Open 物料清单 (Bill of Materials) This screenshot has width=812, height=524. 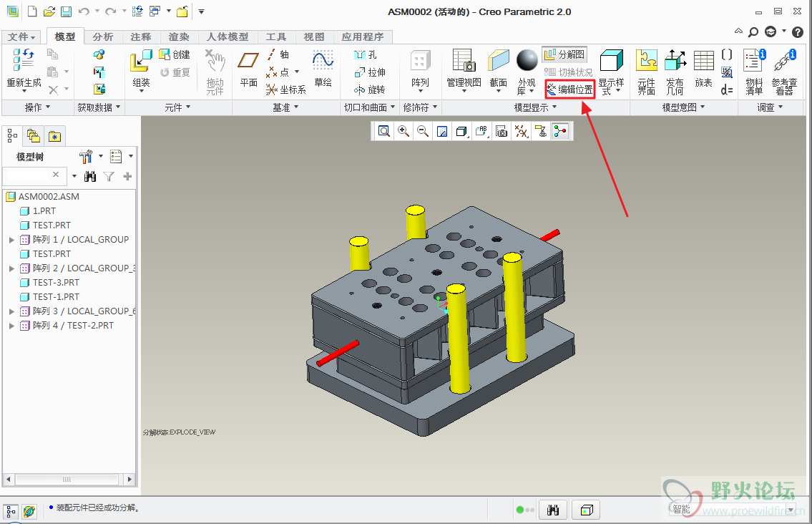[754, 72]
